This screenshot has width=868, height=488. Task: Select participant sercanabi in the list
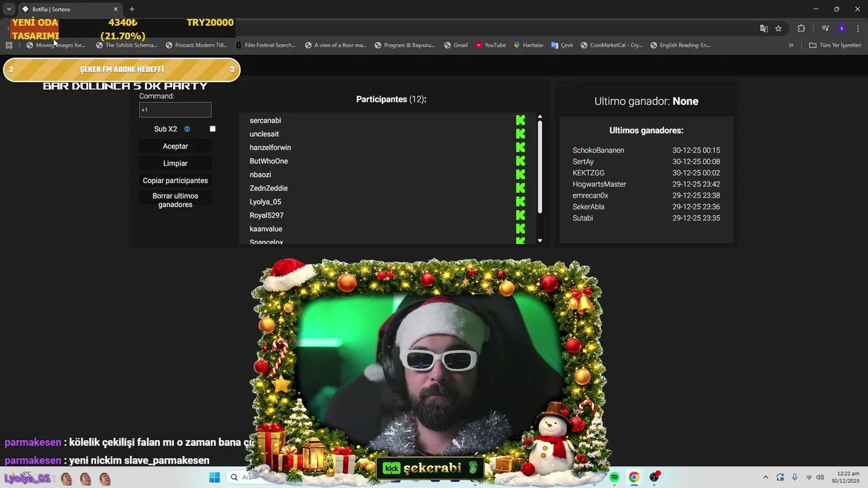click(265, 121)
